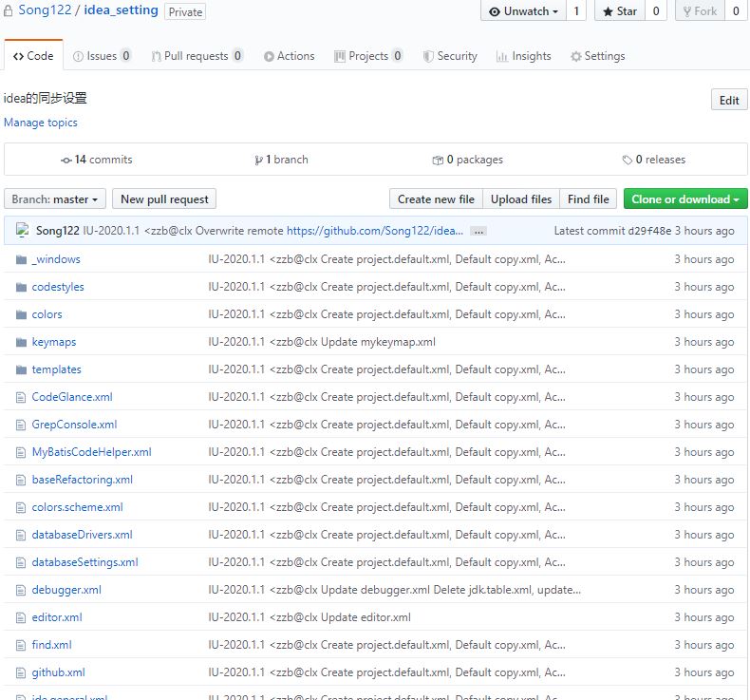750x700 pixels.
Task: Click the CodeGlance.xml file icon
Action: tap(22, 397)
